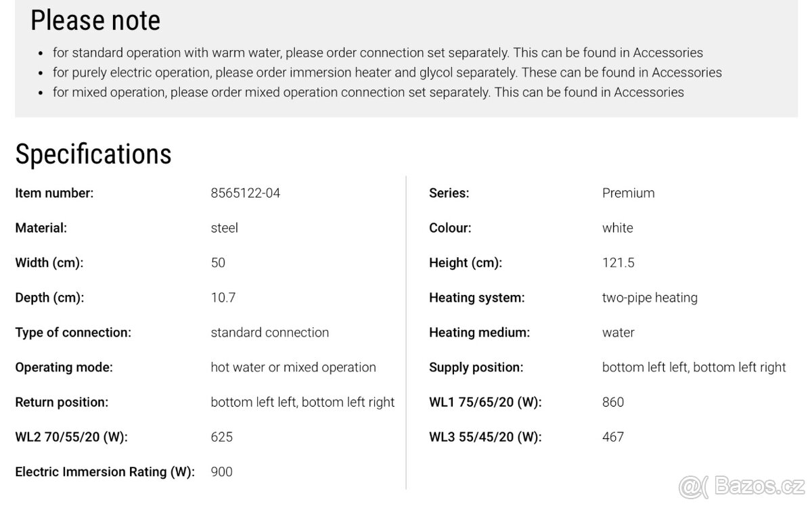This screenshot has width=812, height=506.
Task: Click the warm water connection set note
Action: click(x=387, y=53)
